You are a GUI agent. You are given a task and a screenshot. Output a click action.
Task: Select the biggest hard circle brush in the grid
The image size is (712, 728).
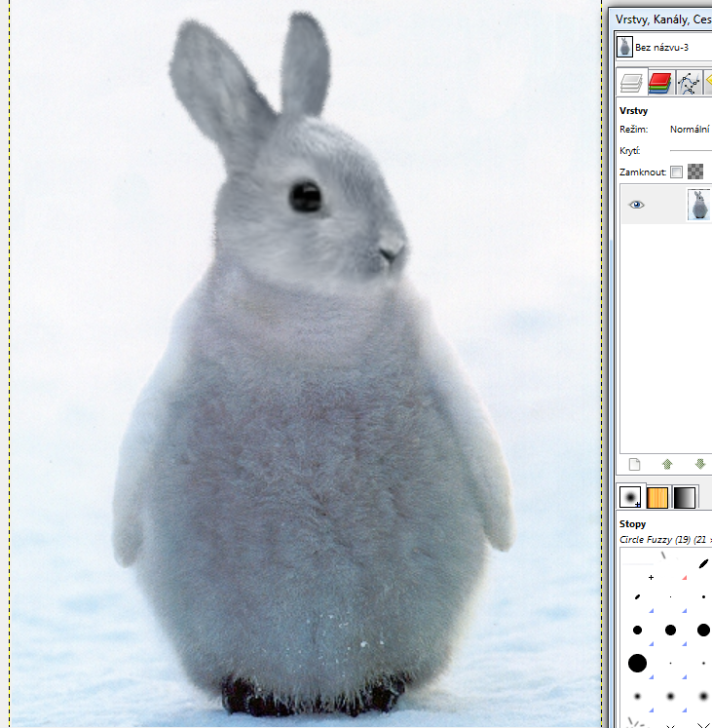[637, 663]
